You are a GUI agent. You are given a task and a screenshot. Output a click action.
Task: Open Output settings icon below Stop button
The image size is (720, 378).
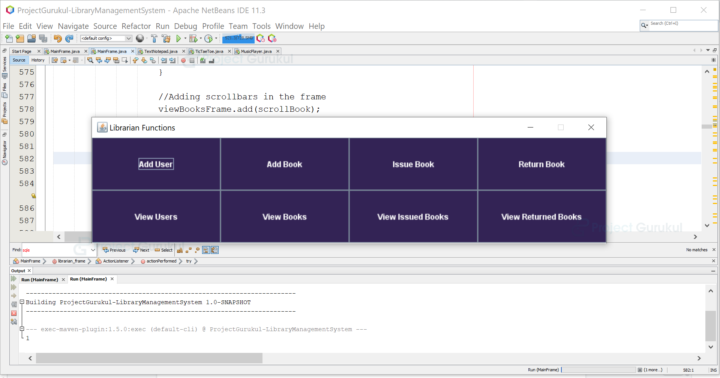(x=14, y=322)
